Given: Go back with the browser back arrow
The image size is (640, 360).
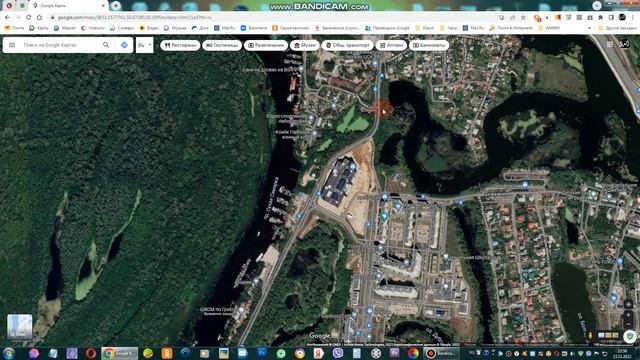Looking at the screenshot, I should (7, 18).
